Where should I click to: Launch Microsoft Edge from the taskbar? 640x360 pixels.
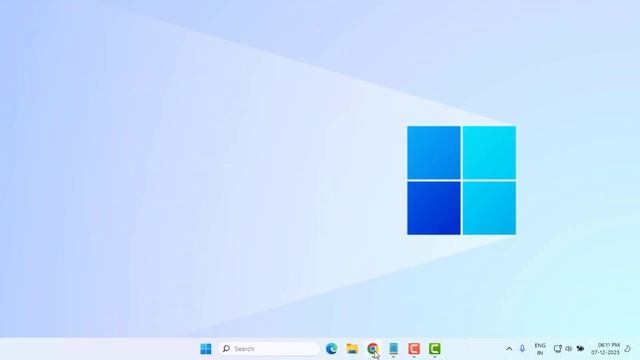tap(331, 349)
